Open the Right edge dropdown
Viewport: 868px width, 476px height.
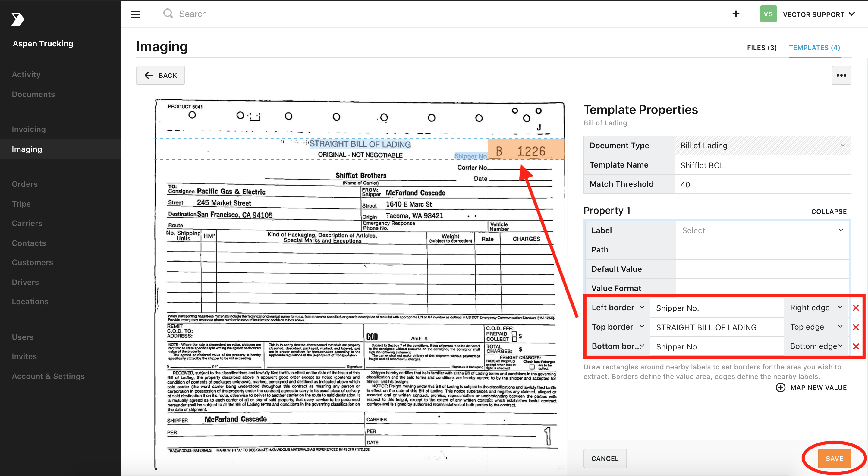tap(816, 308)
